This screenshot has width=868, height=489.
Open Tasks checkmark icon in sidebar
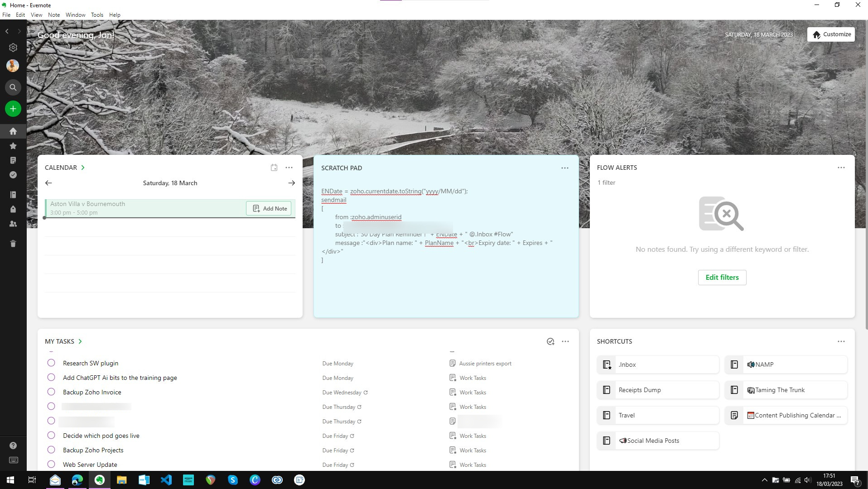click(x=13, y=175)
